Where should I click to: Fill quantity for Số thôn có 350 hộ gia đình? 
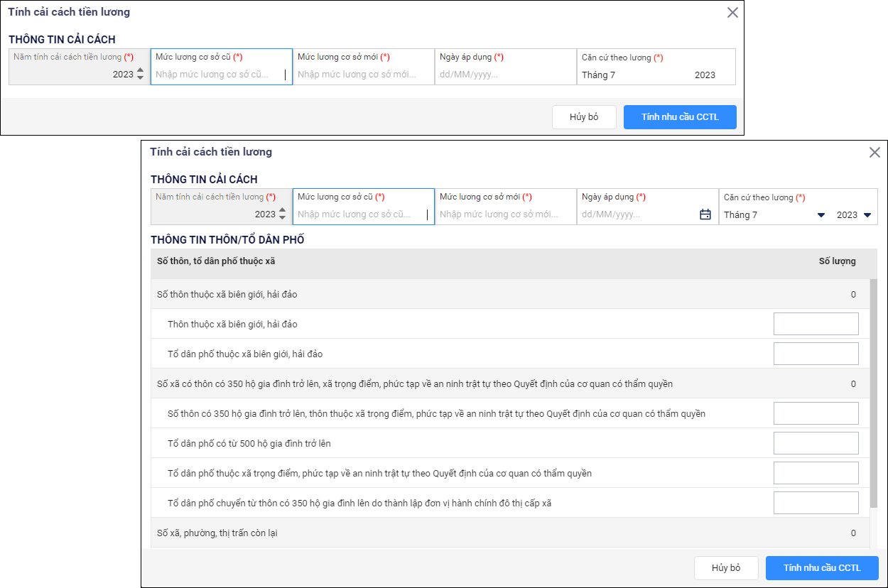(x=816, y=413)
